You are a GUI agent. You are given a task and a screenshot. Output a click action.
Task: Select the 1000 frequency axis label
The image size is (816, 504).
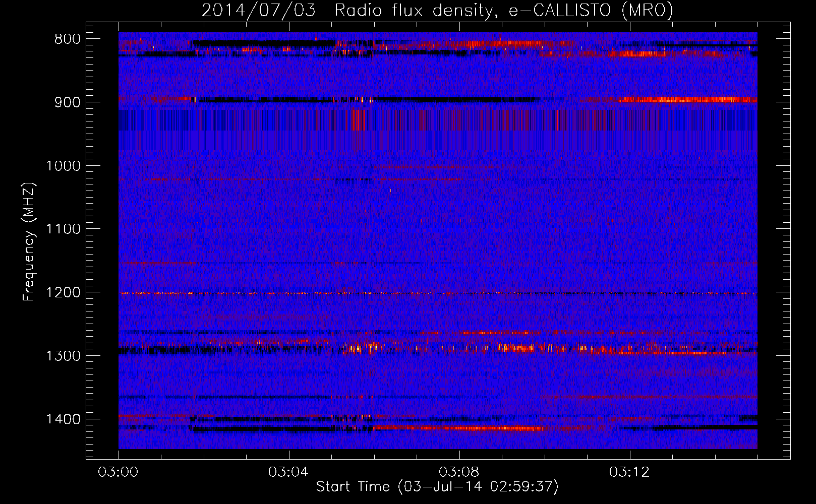point(63,166)
